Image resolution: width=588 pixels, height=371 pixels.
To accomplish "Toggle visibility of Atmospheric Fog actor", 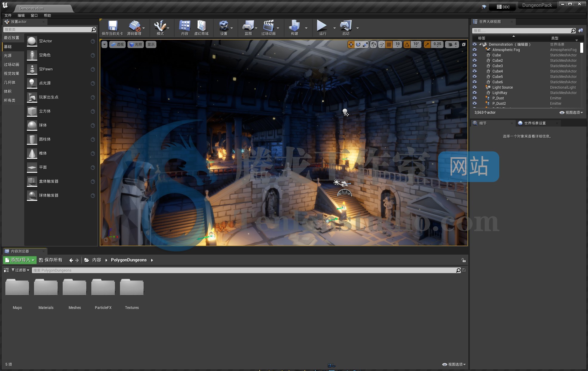I will pos(475,50).
